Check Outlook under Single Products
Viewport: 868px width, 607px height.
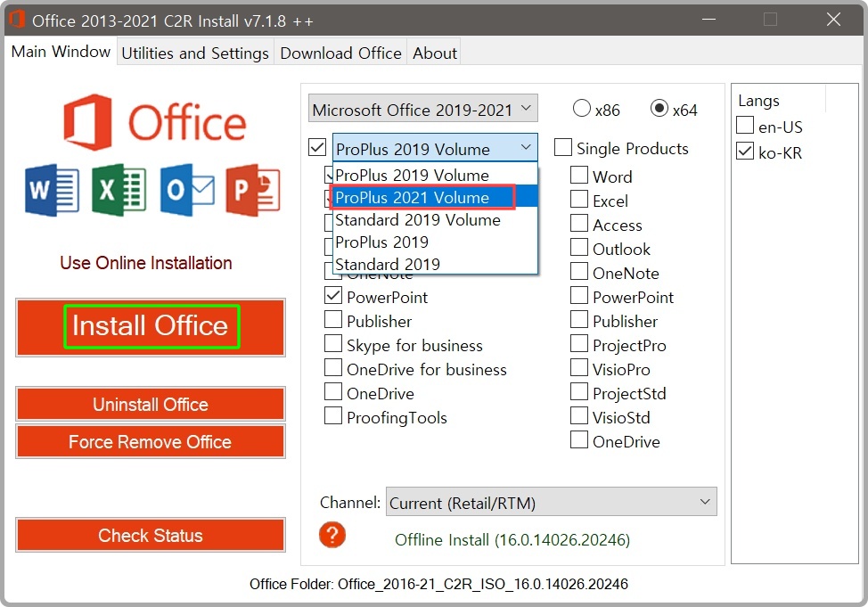point(579,248)
